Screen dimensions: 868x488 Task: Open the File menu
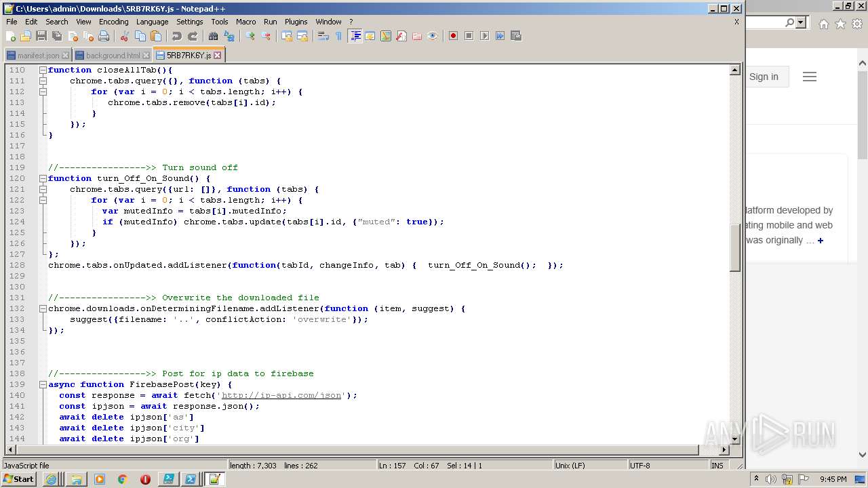click(12, 22)
